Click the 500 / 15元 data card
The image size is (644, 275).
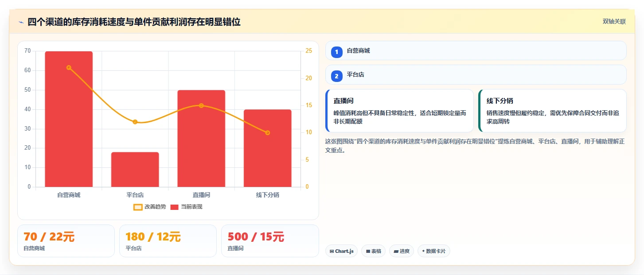coord(270,241)
